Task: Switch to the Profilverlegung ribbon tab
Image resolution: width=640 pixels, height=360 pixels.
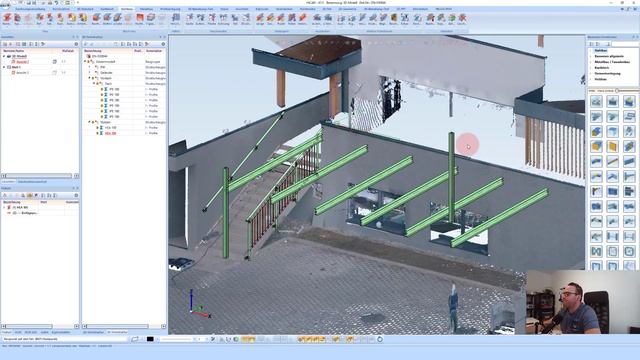Action: coord(170,9)
